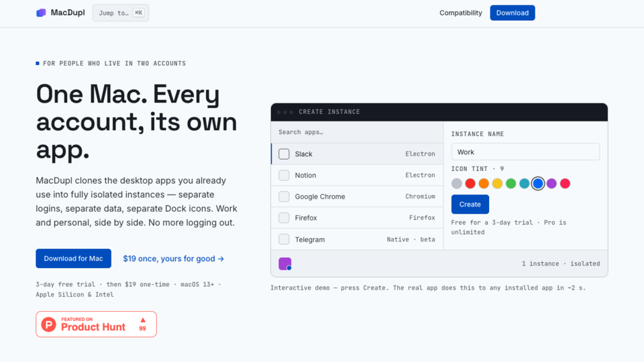
Task: Click the ICON TINT · 9 label
Action: pos(477,169)
